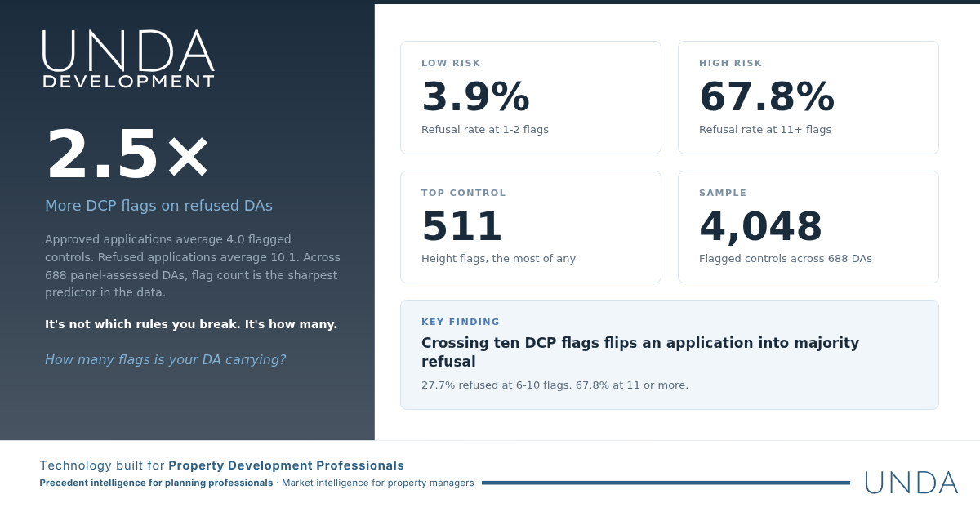Click 'Precedent intelligence for planning professionals' text
980x512 pixels.
coord(156,483)
